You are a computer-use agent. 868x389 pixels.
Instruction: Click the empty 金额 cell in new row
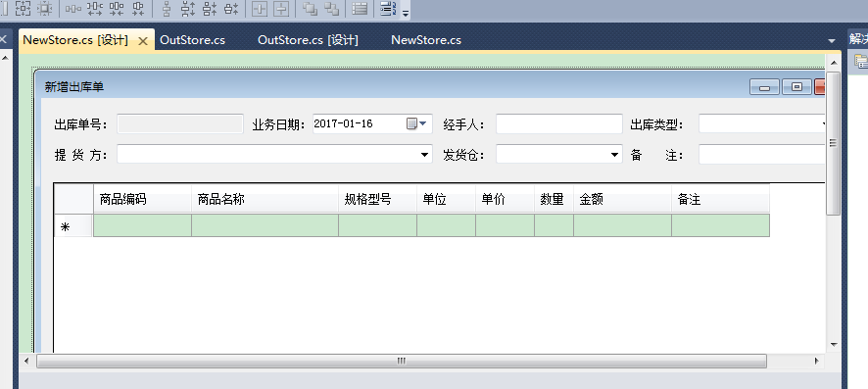point(622,225)
